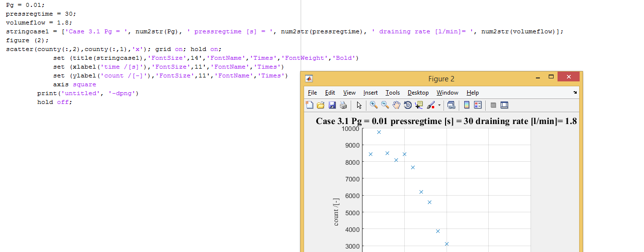Save the figure using the floppy disk icon

[332, 105]
